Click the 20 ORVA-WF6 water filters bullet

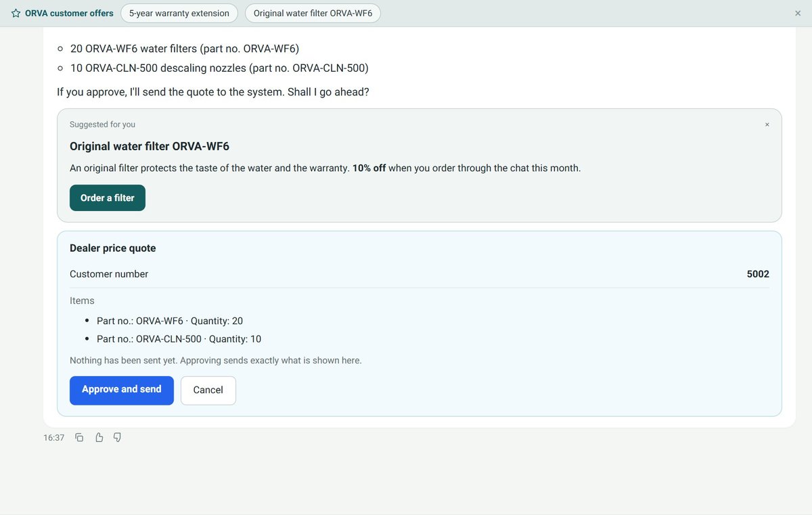pos(185,49)
